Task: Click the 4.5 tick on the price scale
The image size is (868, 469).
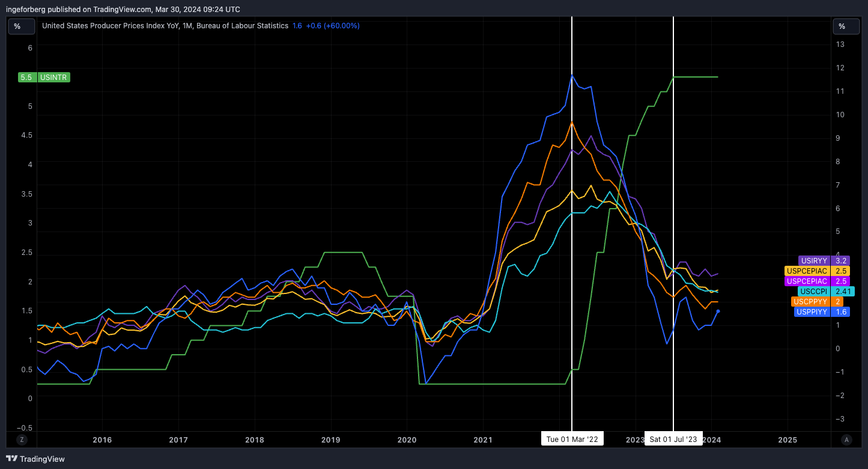Action: tap(26, 136)
